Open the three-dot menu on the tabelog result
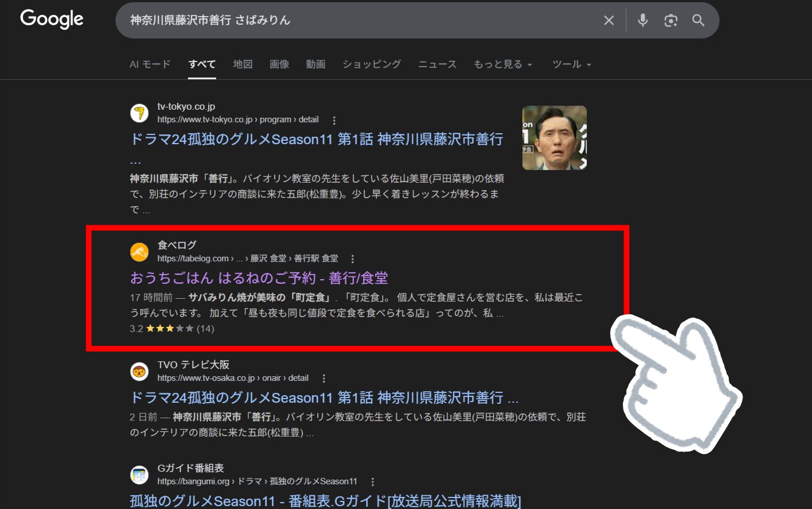Viewport: 812px width, 509px height. pos(352,259)
